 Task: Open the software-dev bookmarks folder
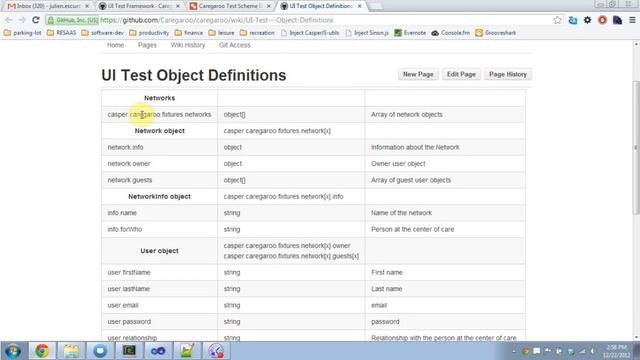point(102,33)
